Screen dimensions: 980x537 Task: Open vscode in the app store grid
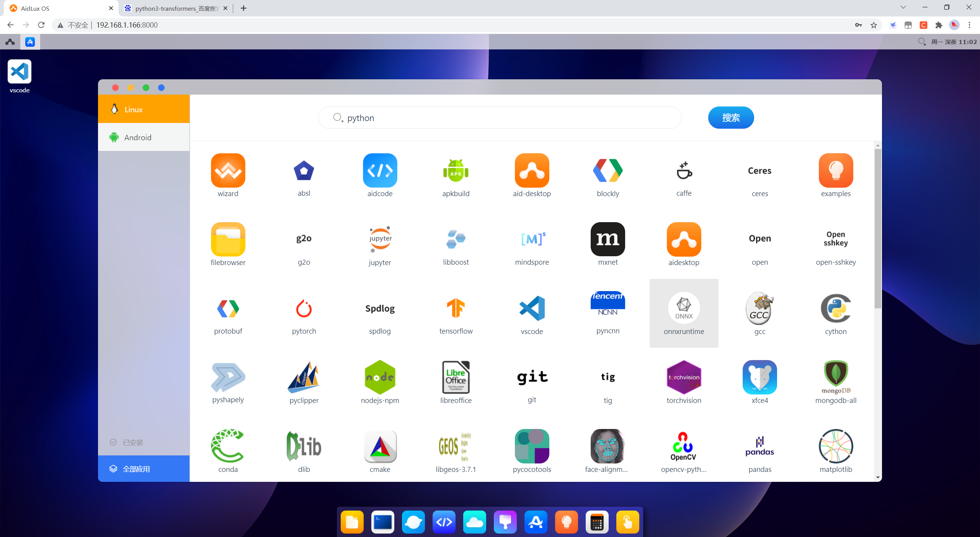[532, 308]
